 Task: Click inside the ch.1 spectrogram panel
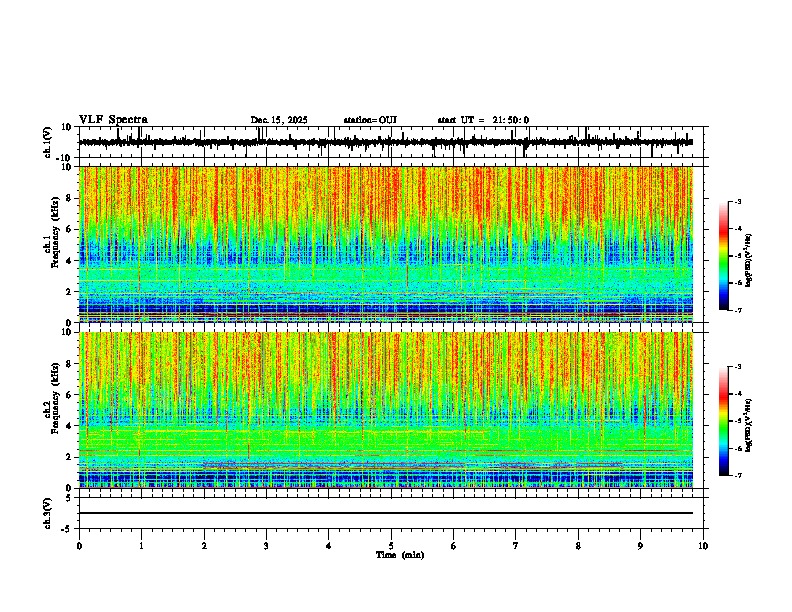pos(386,244)
